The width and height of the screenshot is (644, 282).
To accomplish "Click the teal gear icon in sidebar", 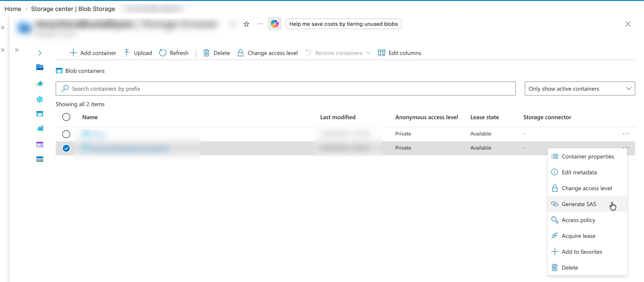I will [x=40, y=100].
